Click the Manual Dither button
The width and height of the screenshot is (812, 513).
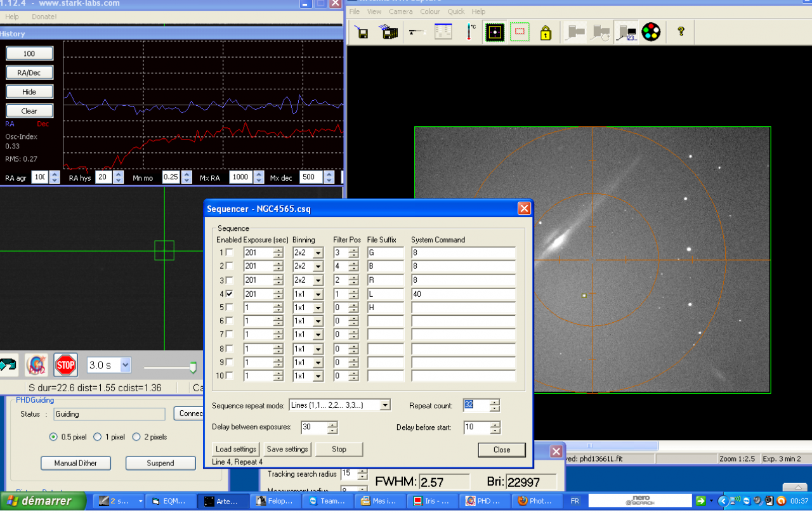[x=75, y=463]
